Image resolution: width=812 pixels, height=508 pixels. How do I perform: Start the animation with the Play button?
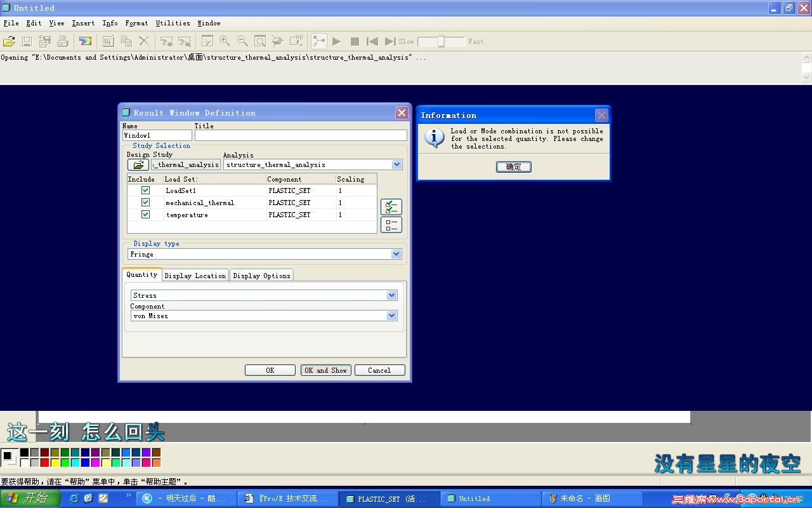pyautogui.click(x=337, y=41)
